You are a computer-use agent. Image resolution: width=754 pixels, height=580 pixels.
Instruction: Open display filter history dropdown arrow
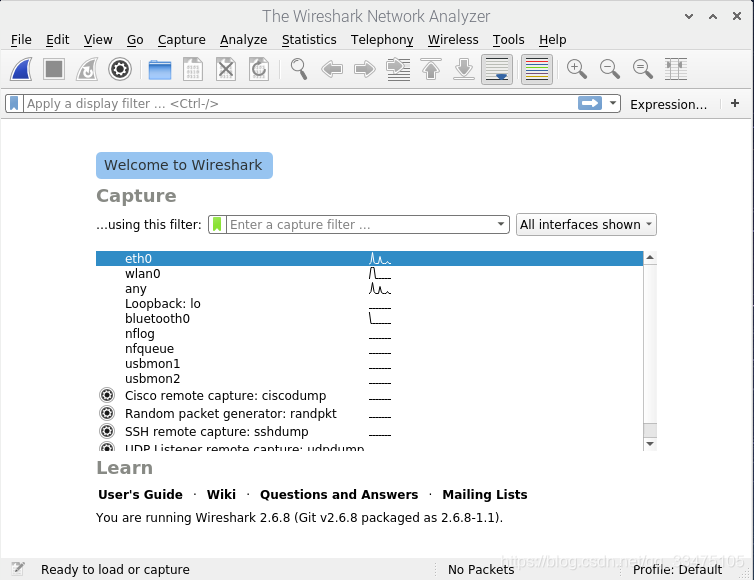tap(613, 103)
